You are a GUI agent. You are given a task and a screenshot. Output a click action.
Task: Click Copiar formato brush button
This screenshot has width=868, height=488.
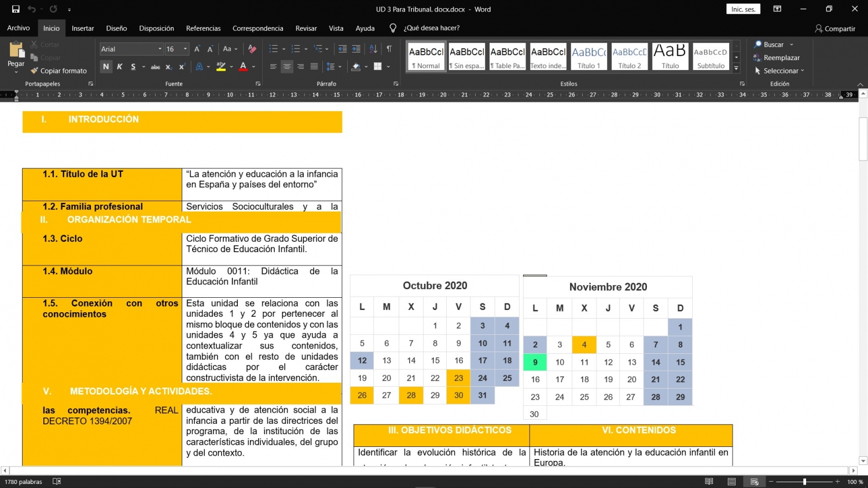tap(58, 71)
